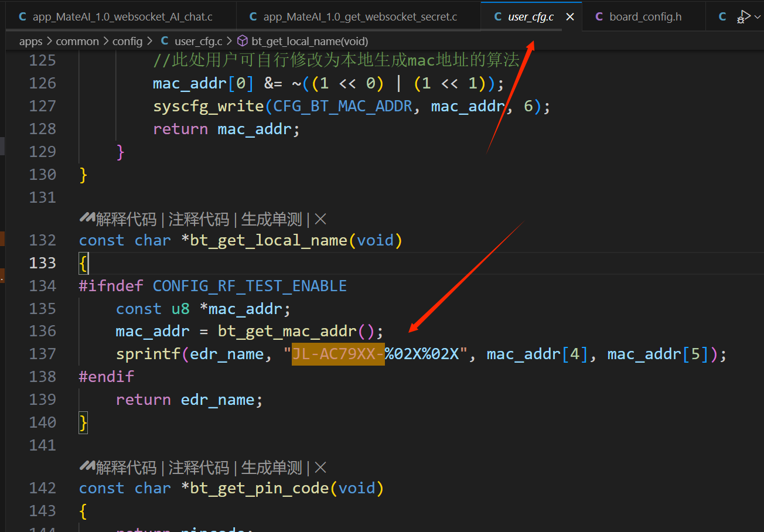Click 'return edr_name;' on line 139

point(189,400)
